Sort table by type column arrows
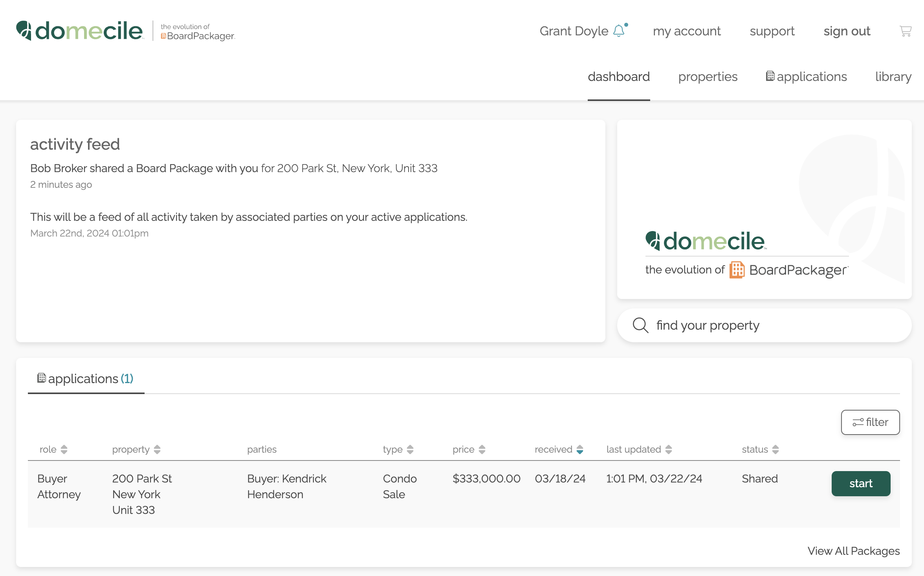The image size is (924, 576). (x=410, y=449)
